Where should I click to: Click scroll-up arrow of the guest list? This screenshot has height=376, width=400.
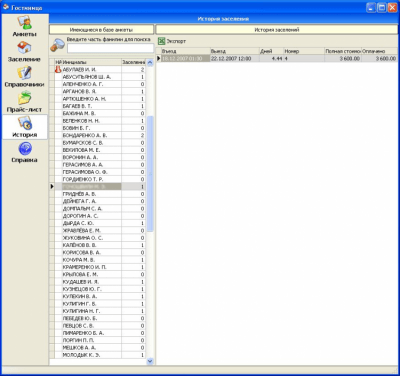pos(150,62)
